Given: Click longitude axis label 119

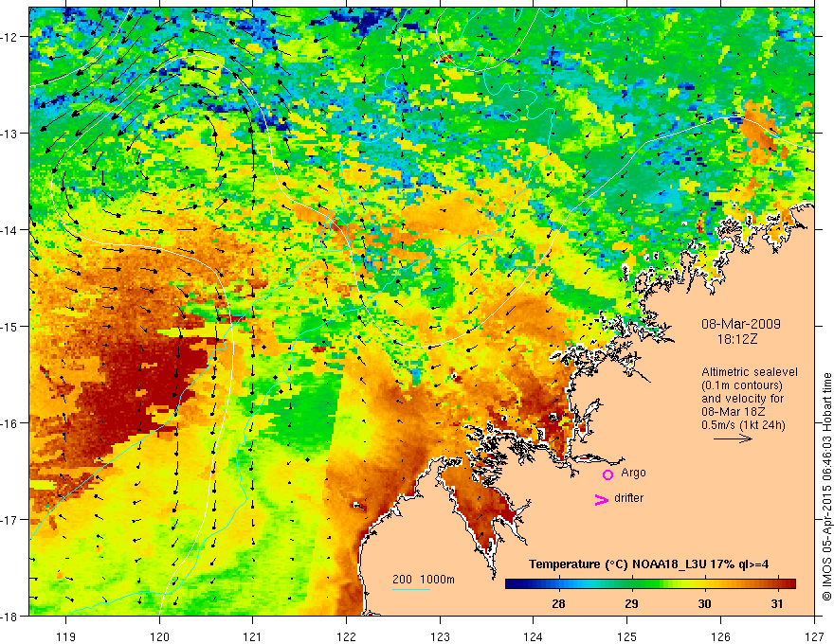Looking at the screenshot, I should pos(66,636).
